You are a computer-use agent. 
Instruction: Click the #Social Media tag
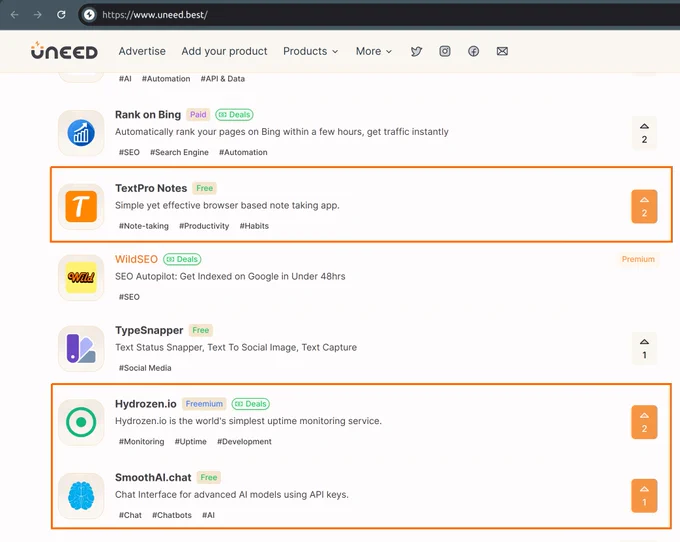[145, 368]
